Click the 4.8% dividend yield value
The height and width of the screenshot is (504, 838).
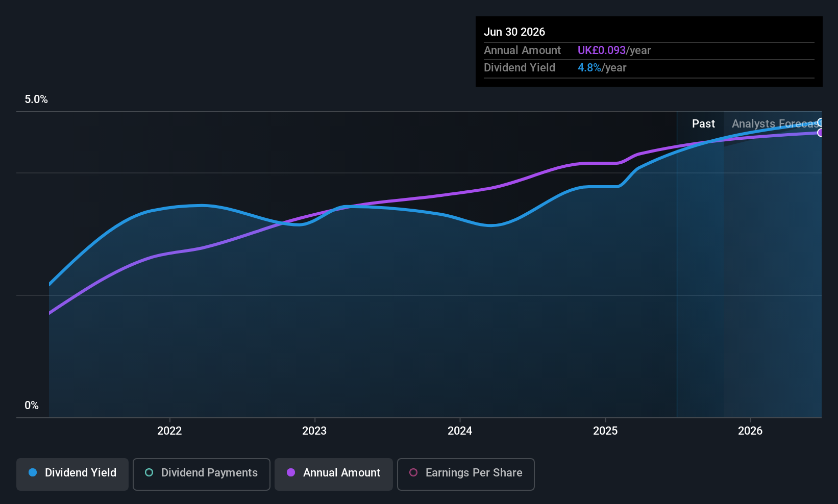click(x=589, y=67)
